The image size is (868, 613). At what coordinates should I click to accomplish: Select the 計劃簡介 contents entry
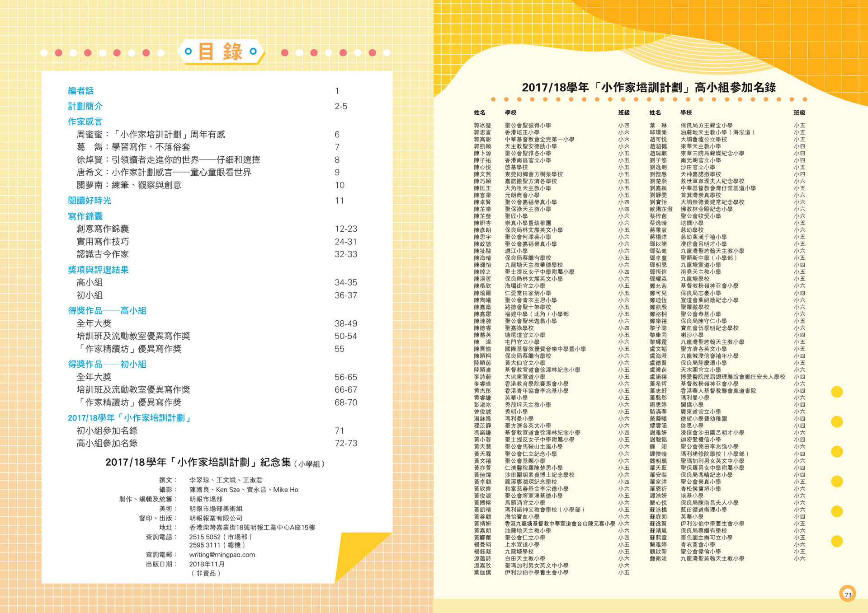(x=85, y=106)
